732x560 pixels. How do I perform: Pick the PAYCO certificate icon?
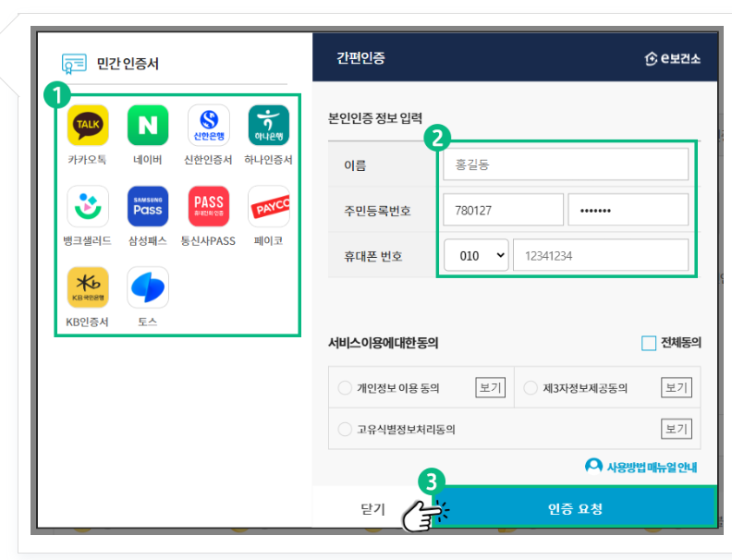click(269, 206)
